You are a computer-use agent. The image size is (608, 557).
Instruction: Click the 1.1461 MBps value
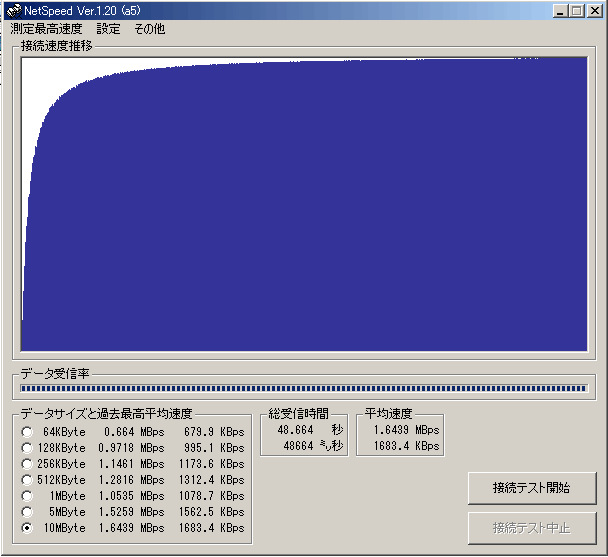[131, 464]
